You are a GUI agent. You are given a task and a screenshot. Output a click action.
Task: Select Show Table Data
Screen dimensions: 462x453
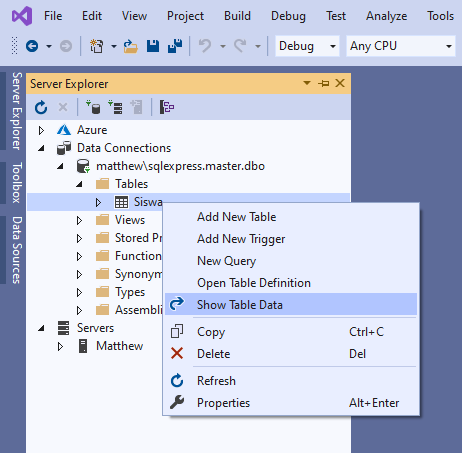pyautogui.click(x=291, y=304)
